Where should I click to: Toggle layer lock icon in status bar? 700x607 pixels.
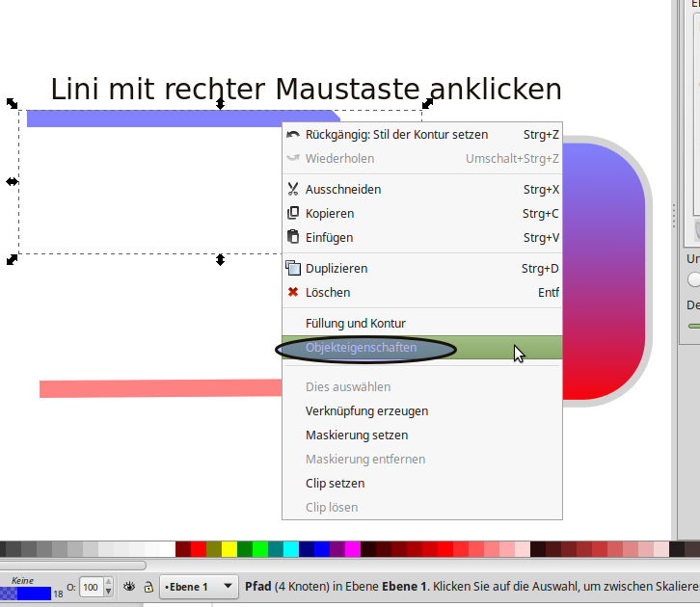coord(148,587)
